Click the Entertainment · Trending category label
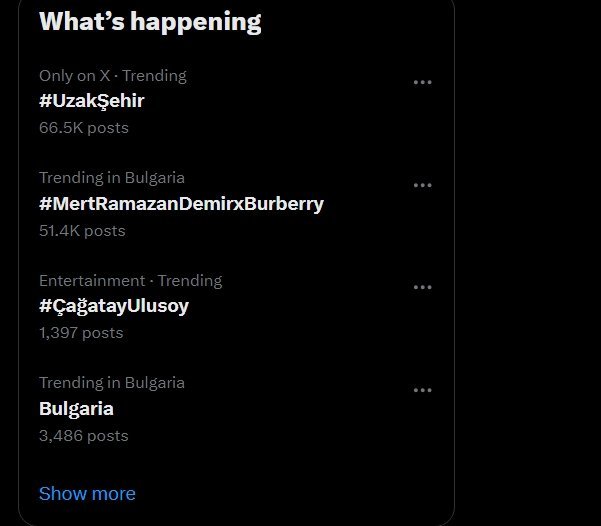Screen dimensions: 601x526 [x=130, y=281]
